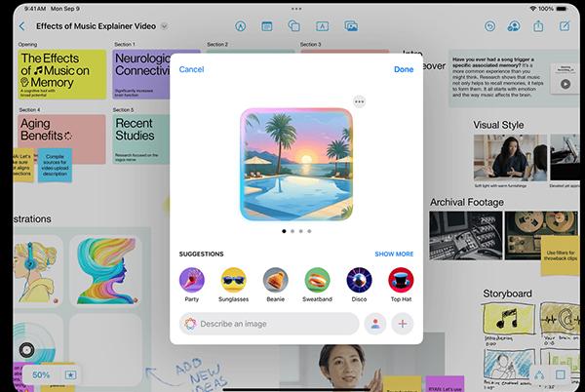Open the shapes library icon
Image resolution: width=585 pixels, height=392 pixels.
click(294, 25)
